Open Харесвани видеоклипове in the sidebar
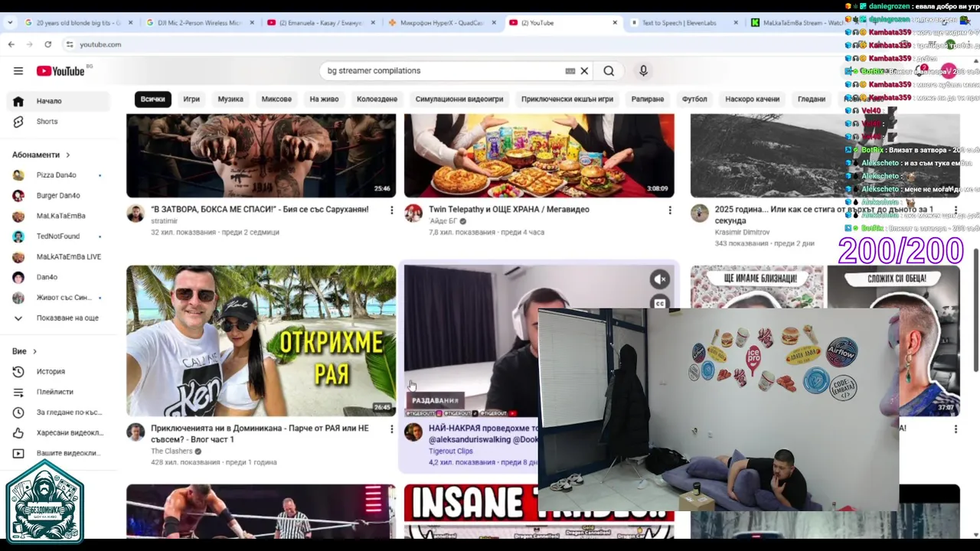This screenshot has height=551, width=980. tap(57, 433)
